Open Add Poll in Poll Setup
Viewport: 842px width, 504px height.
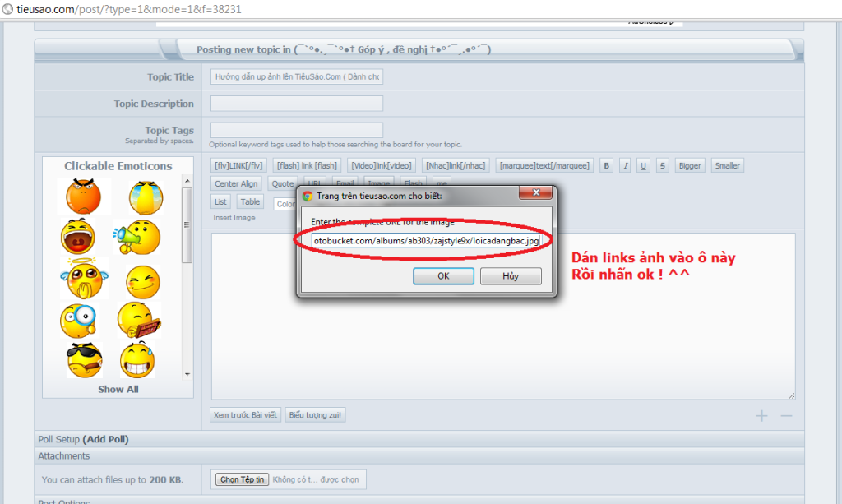(x=106, y=439)
